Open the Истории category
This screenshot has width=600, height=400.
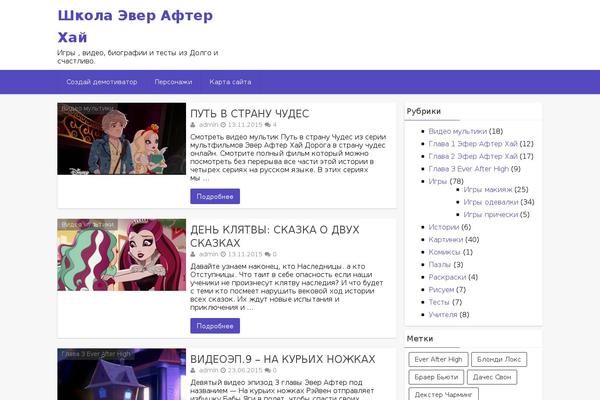click(x=443, y=227)
